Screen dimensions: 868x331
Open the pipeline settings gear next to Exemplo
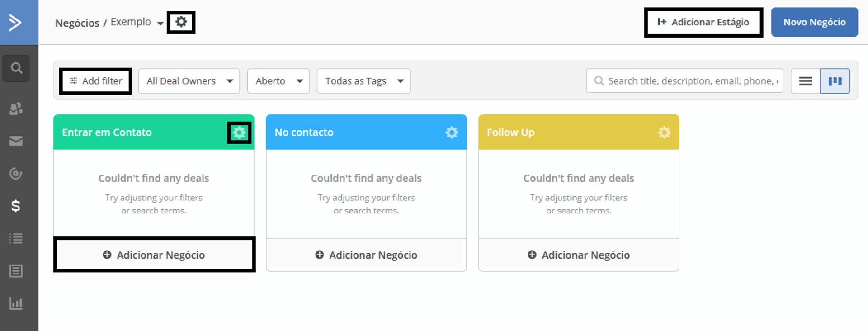coord(181,22)
